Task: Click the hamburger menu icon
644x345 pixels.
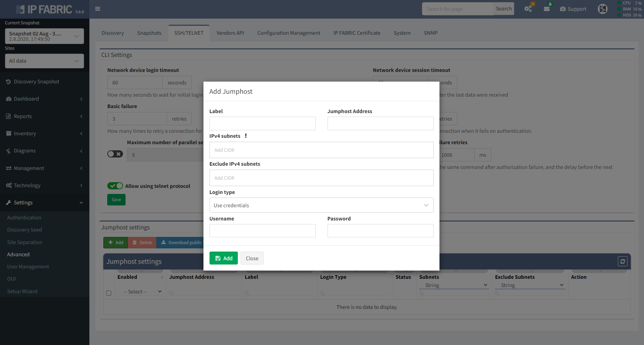Action: (x=98, y=9)
